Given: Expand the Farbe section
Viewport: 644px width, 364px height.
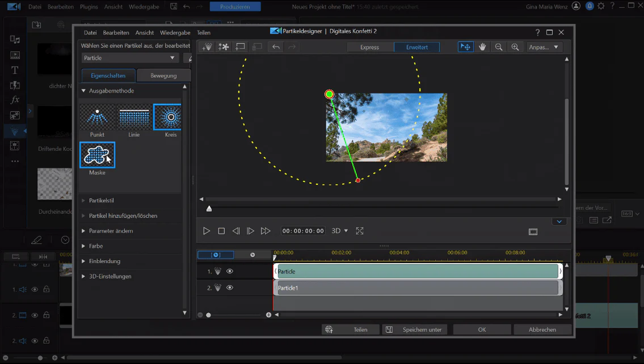Looking at the screenshot, I should click(83, 246).
